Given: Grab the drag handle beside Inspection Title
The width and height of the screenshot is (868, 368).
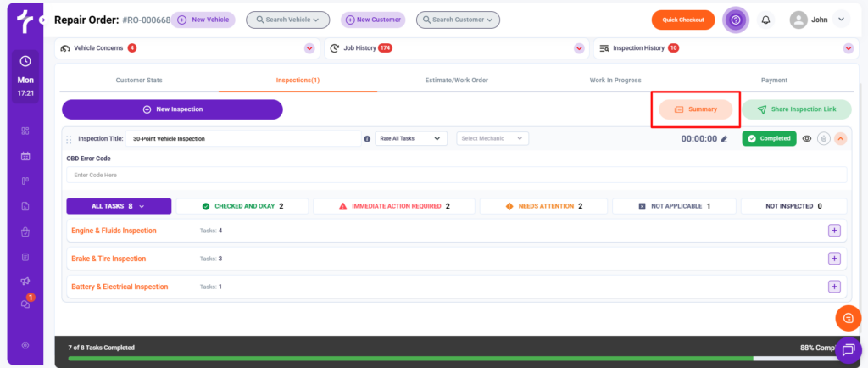Looking at the screenshot, I should pyautogui.click(x=70, y=139).
